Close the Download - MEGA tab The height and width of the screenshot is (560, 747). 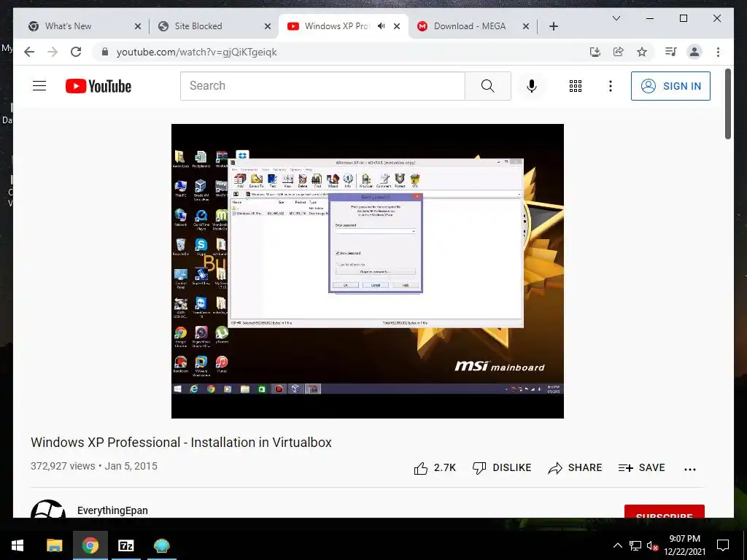tap(526, 26)
